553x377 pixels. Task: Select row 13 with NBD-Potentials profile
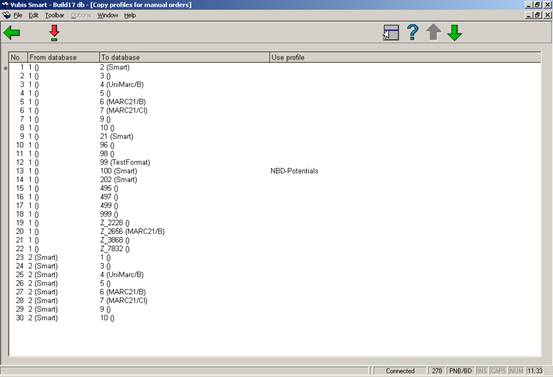coord(275,171)
